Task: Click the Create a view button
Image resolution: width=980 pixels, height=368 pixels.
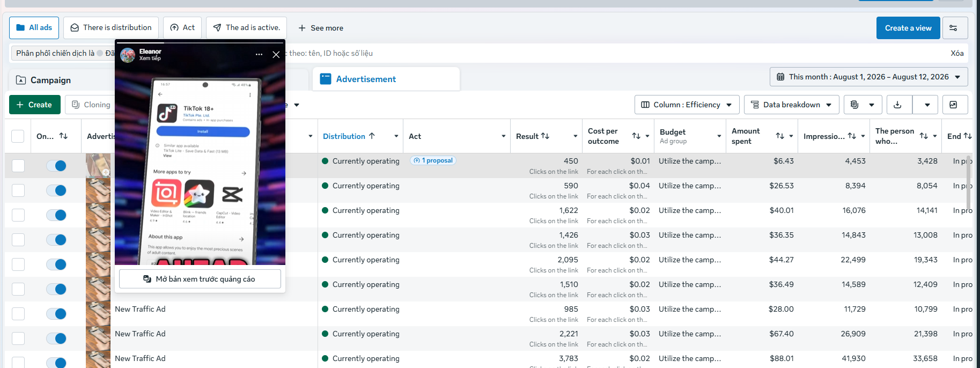Action: point(908,28)
